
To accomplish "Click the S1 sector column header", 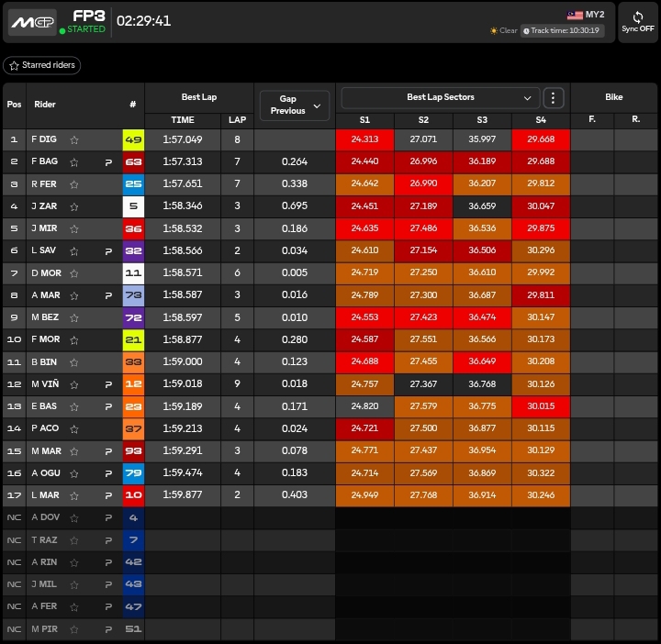I will point(364,120).
